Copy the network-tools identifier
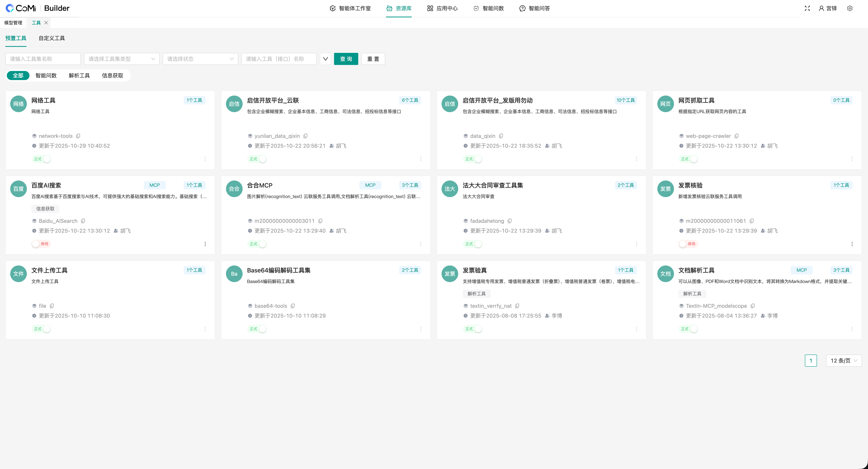Viewport: 868px width, 469px height. 78,136
